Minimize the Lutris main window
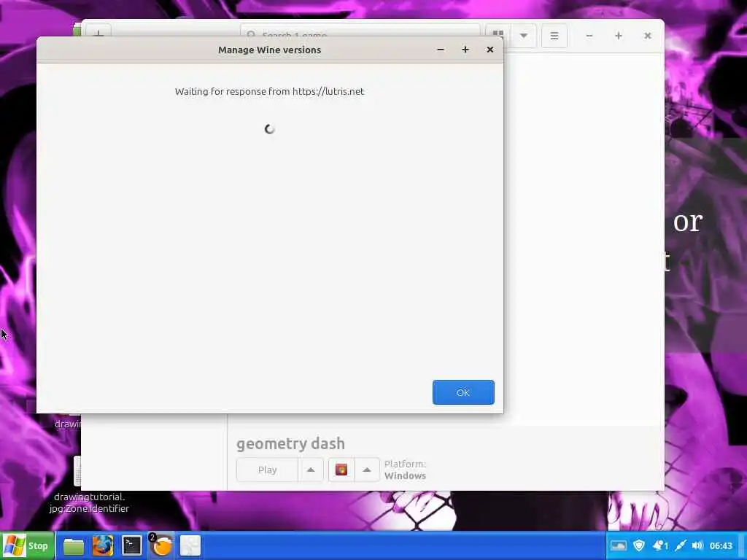This screenshot has width=747, height=560. 589,36
